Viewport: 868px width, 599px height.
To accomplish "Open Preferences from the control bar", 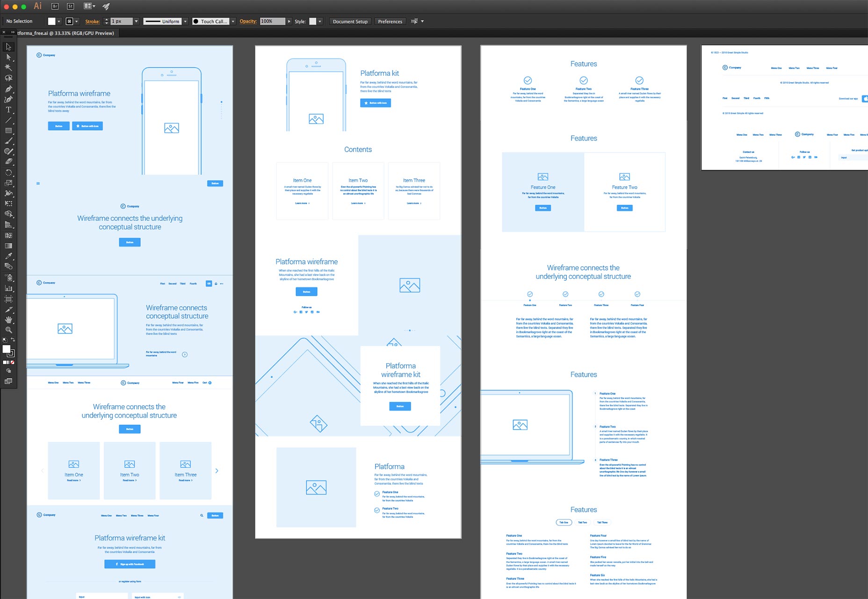I will [390, 21].
